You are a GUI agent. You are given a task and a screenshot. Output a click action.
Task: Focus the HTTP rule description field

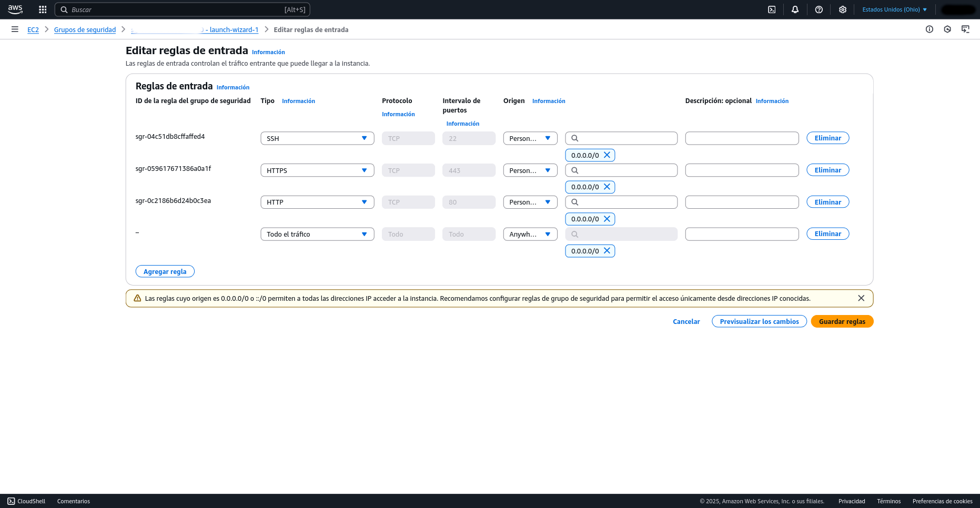coord(742,202)
